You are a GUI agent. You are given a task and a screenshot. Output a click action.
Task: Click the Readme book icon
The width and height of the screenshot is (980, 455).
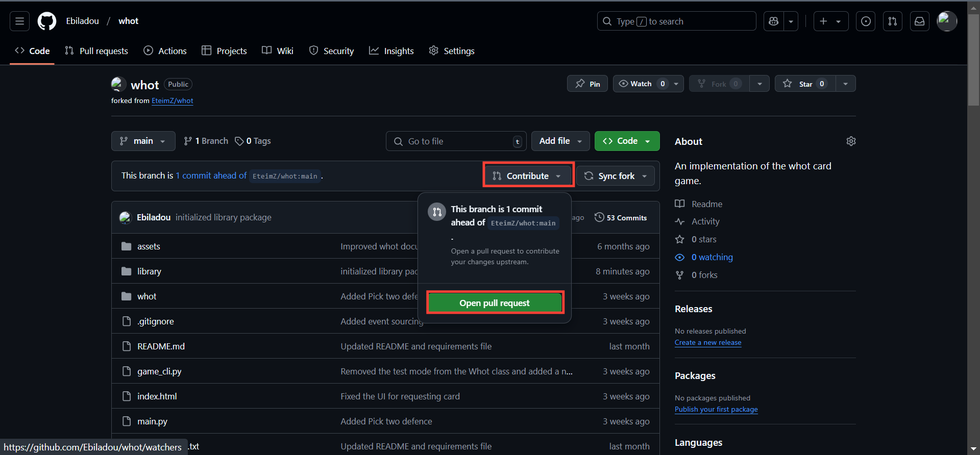pyautogui.click(x=680, y=204)
